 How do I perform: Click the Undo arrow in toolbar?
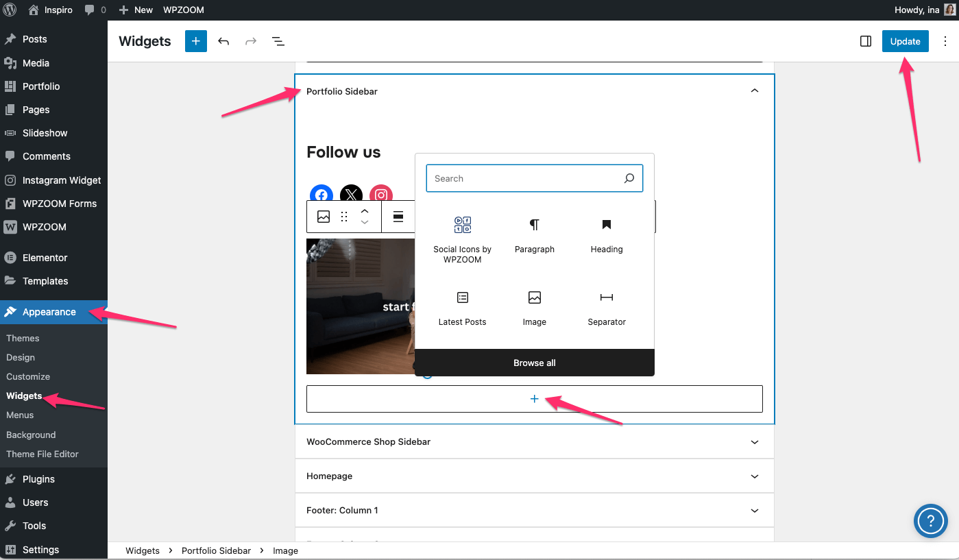coord(223,41)
